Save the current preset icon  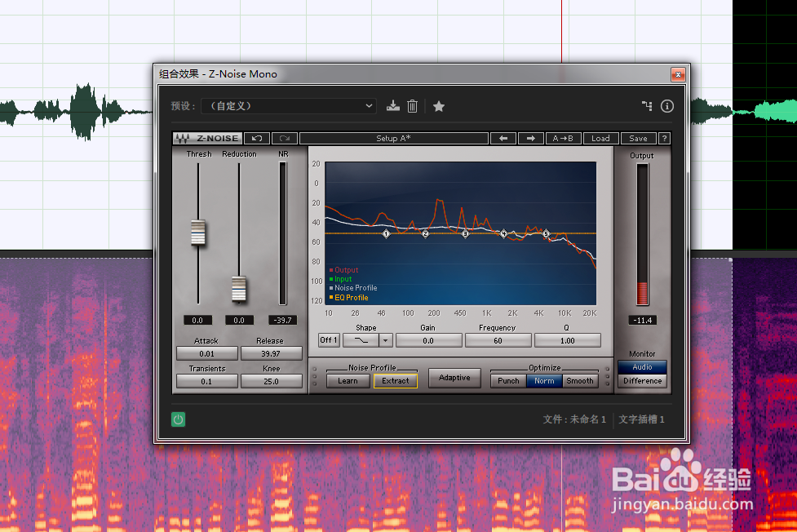tap(393, 106)
